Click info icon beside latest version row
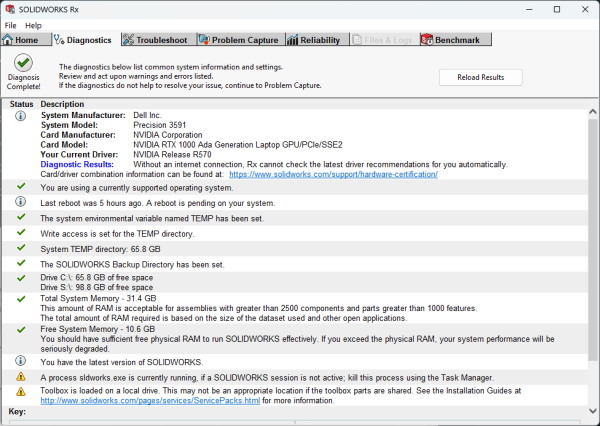 click(21, 361)
